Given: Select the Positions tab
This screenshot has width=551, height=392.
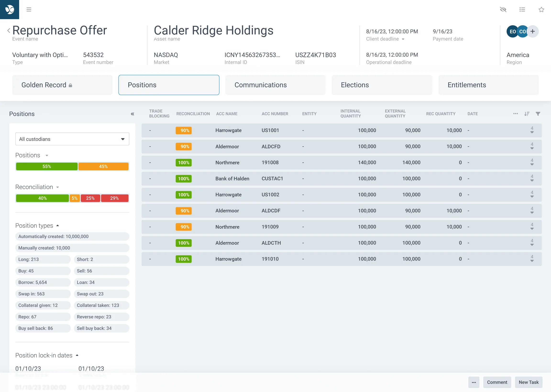Looking at the screenshot, I should pos(169,85).
